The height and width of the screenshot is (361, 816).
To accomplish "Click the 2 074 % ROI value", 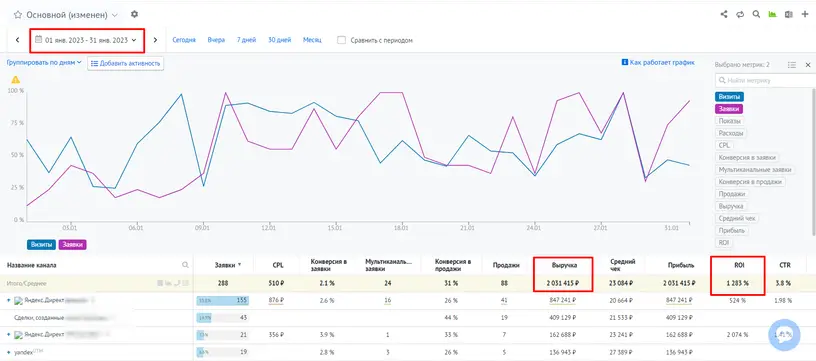I will (736, 335).
